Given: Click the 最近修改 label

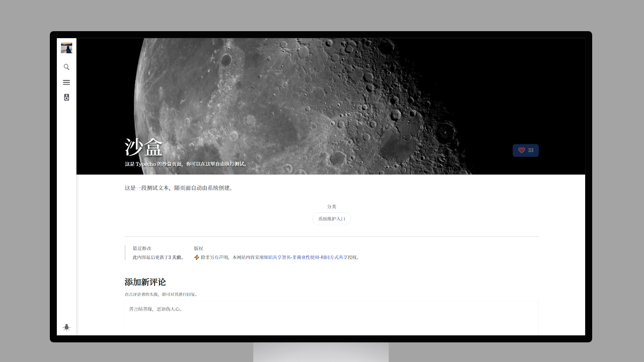Looking at the screenshot, I should click(x=142, y=248).
